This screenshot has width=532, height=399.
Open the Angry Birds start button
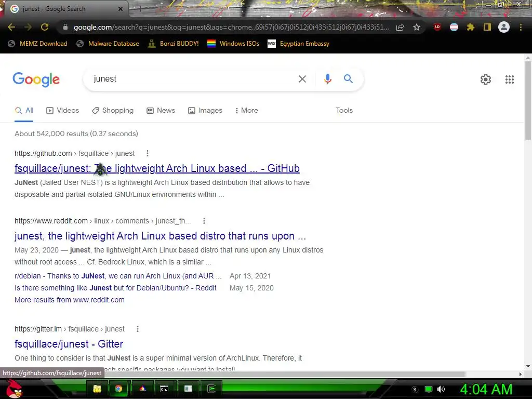(15, 389)
